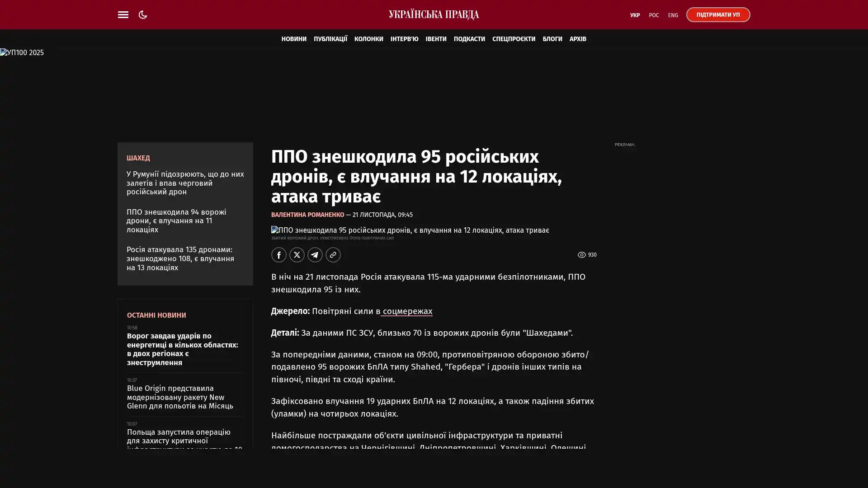Open the hamburger menu icon

pyautogui.click(x=123, y=14)
